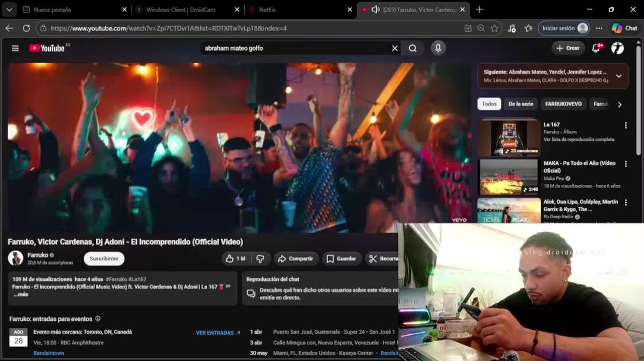Switch to the Netflix tab

(x=300, y=10)
